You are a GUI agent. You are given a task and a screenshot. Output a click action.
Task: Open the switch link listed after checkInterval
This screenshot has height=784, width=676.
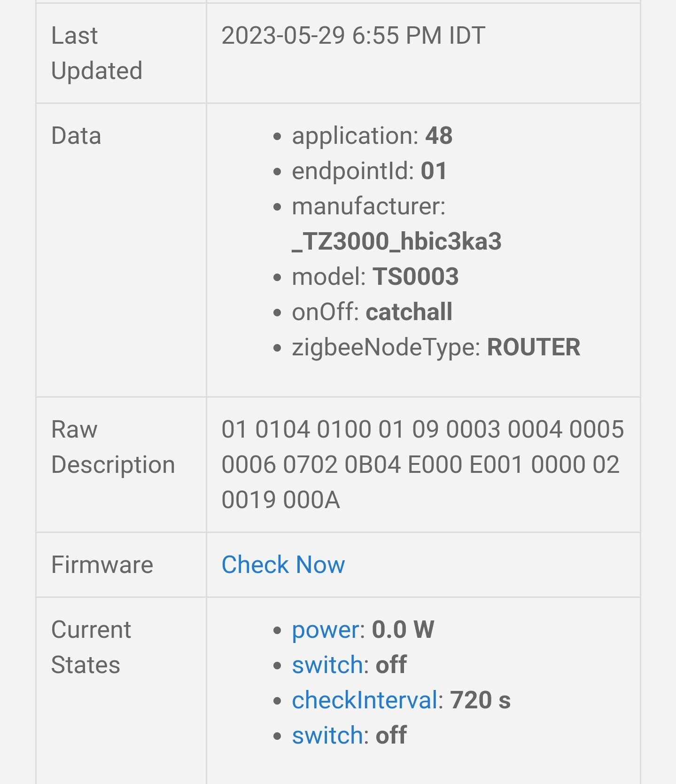tap(327, 735)
